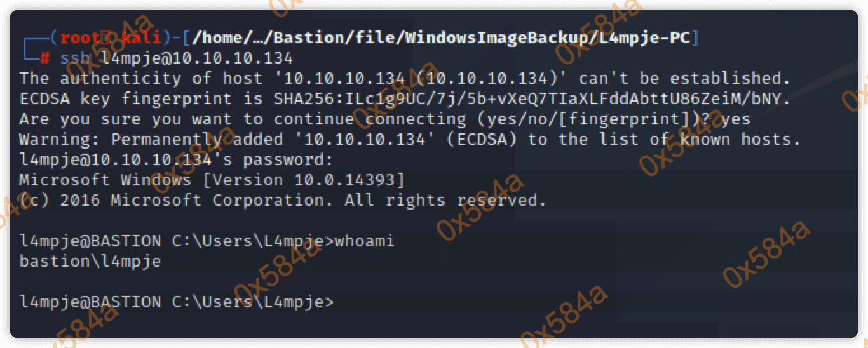The width and height of the screenshot is (868, 348).
Task: Click the l4mpje@10.10.10.134 ssh argument
Action: [x=197, y=58]
